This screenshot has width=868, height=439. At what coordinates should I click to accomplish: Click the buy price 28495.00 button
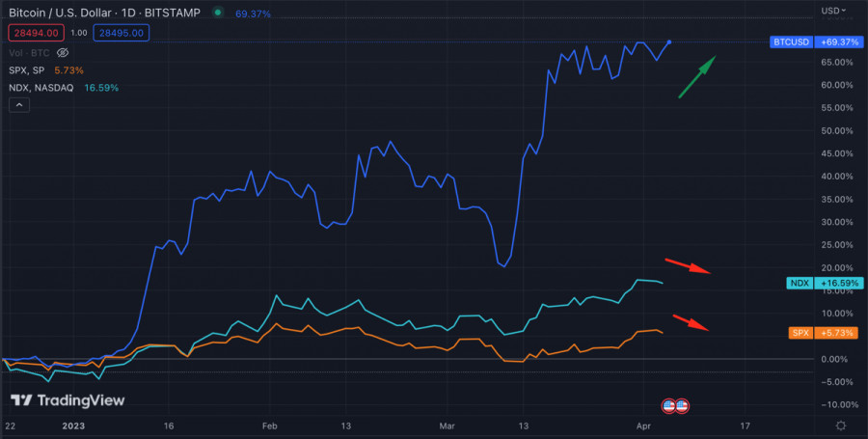[122, 33]
